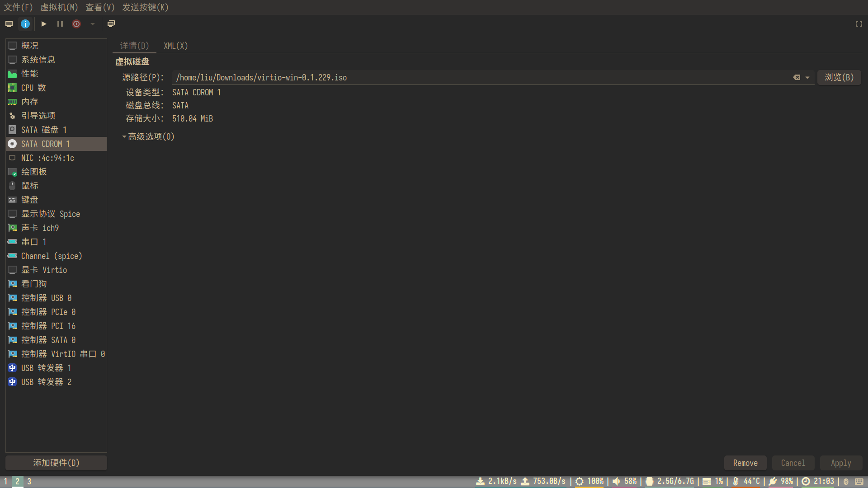Click the graphical console monitor icon
868x488 pixels.
click(9, 24)
